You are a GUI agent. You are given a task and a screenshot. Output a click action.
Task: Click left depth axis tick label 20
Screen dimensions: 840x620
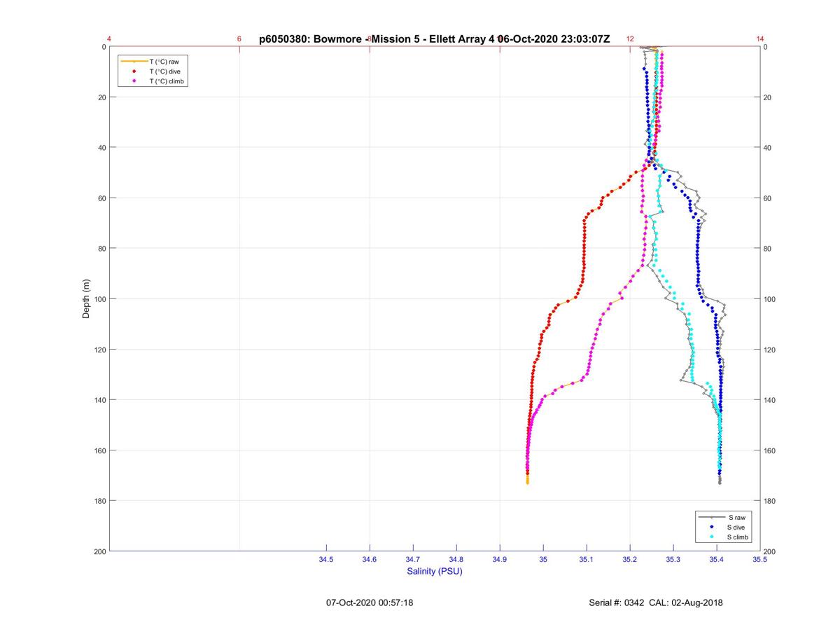[101, 97]
